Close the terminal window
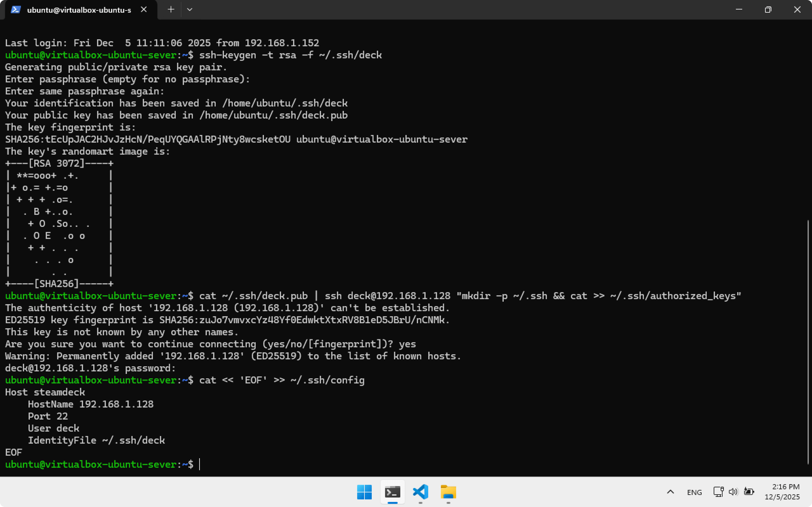This screenshot has height=507, width=812. tap(797, 10)
